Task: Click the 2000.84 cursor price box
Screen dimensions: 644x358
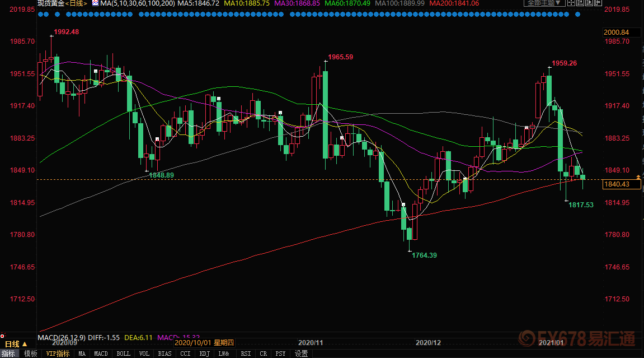Action: (622, 32)
